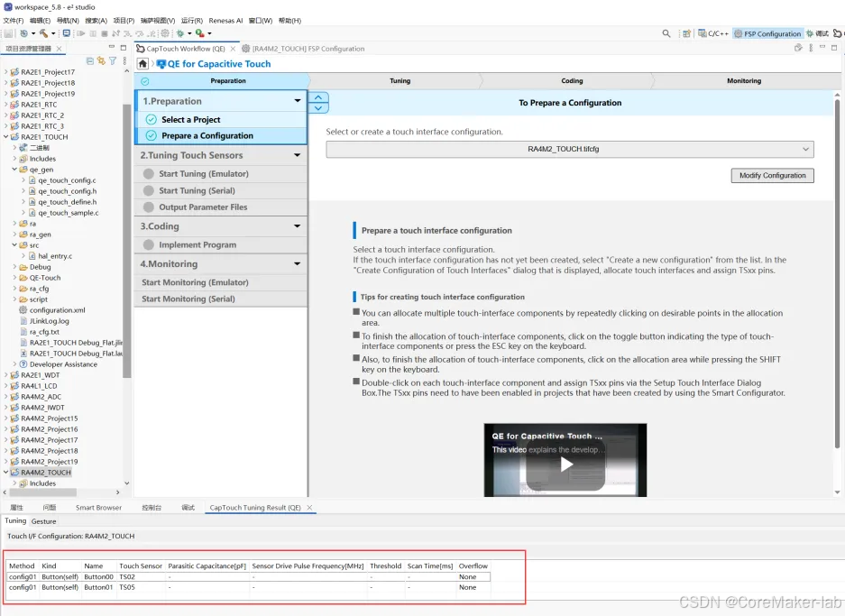The image size is (845, 616).
Task: Collapse the 1.Preparation section
Action: pyautogui.click(x=298, y=101)
